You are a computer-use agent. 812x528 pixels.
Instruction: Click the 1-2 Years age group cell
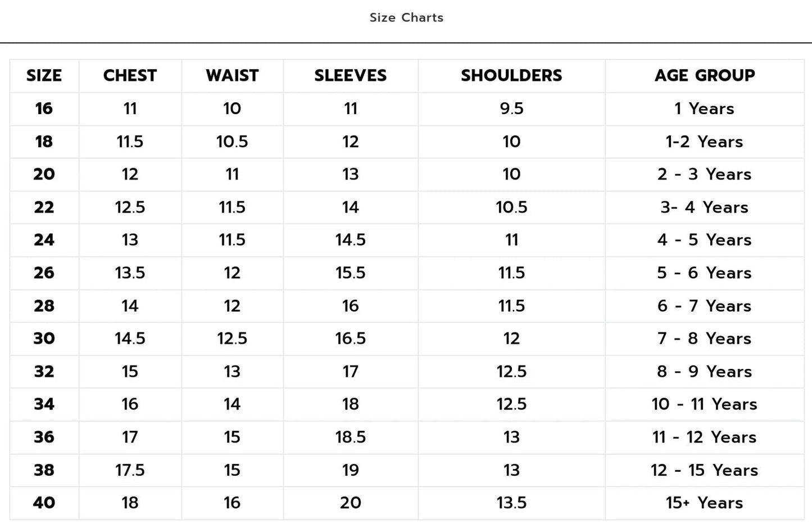click(705, 142)
